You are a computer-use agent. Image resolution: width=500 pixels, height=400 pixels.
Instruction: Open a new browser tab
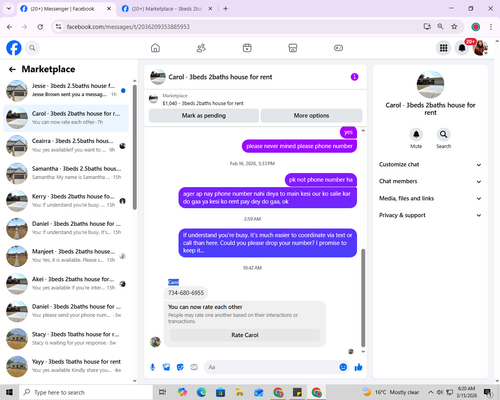pos(226,9)
